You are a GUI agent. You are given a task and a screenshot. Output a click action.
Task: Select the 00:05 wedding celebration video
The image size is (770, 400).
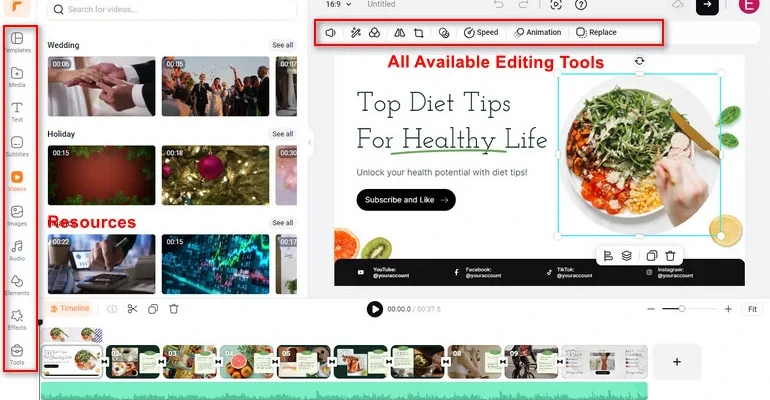coord(216,86)
